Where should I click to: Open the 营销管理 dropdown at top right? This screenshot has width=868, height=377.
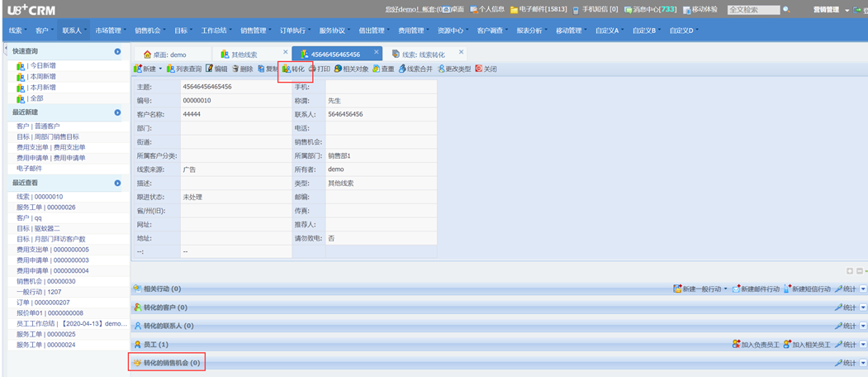tap(846, 10)
